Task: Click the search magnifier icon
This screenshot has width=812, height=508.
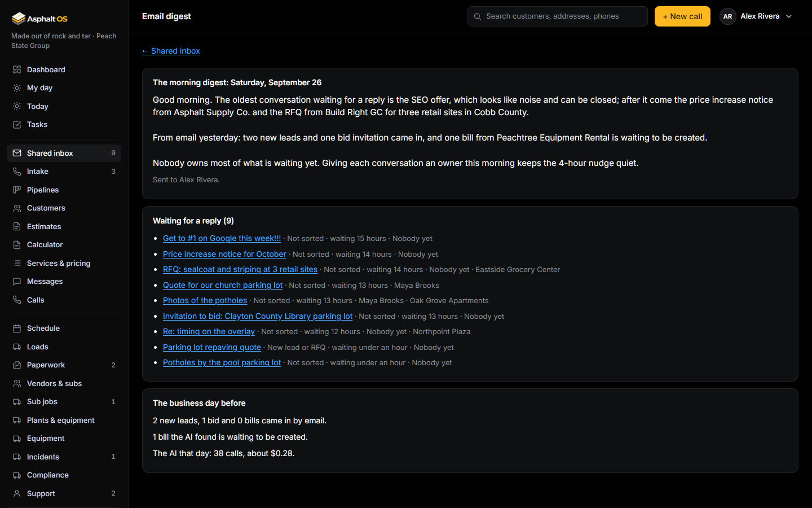Action: coord(478,16)
